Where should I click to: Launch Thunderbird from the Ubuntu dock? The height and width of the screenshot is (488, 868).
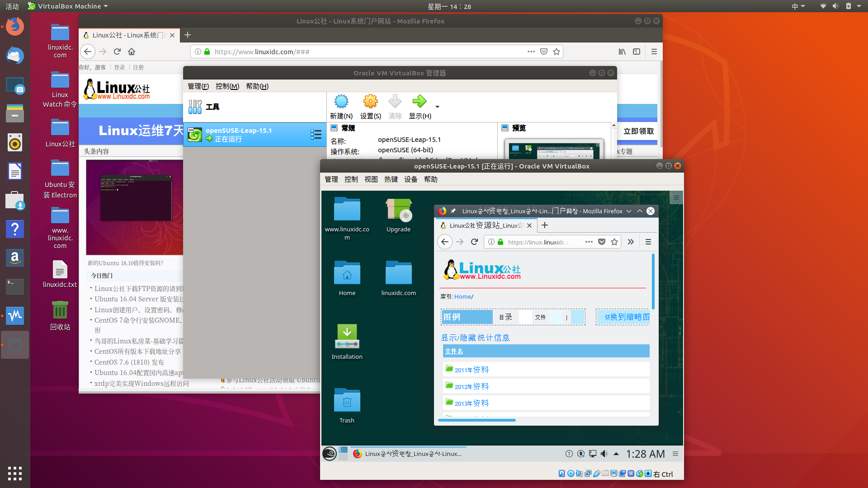[x=15, y=55]
